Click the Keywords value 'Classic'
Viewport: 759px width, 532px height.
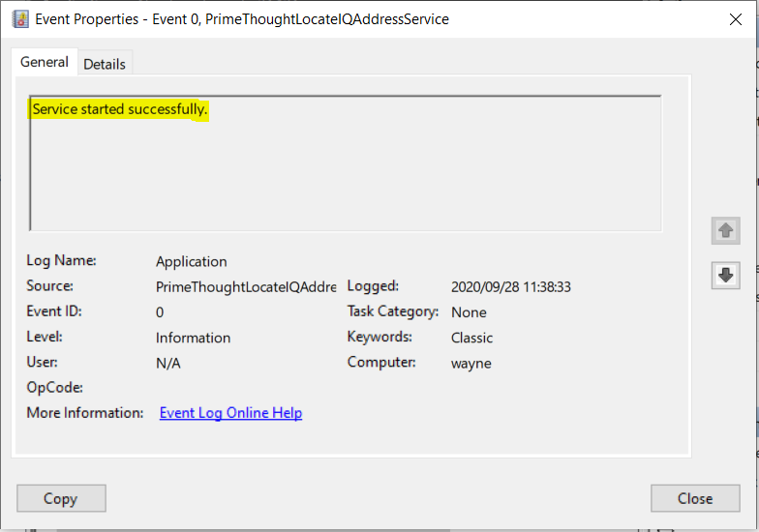(471, 338)
